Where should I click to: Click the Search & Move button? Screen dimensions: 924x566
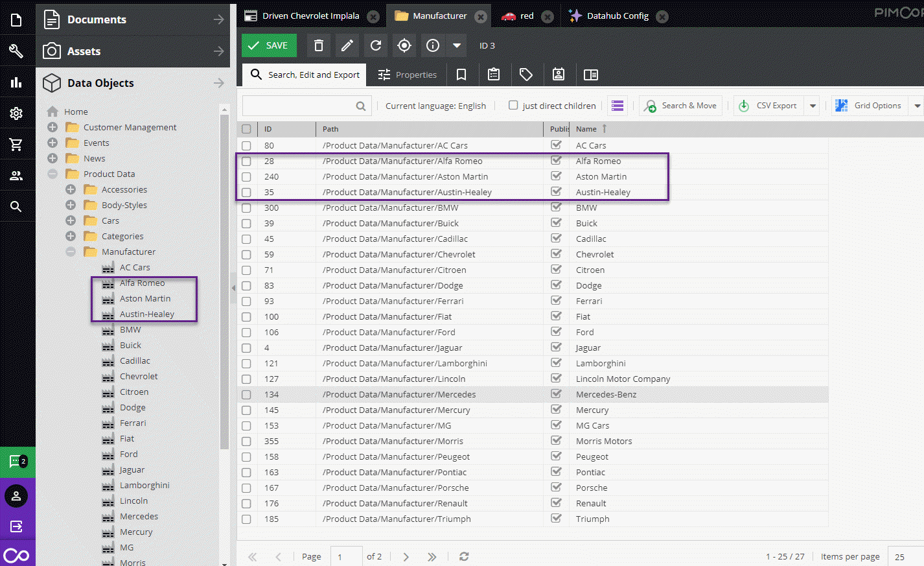[x=680, y=106]
